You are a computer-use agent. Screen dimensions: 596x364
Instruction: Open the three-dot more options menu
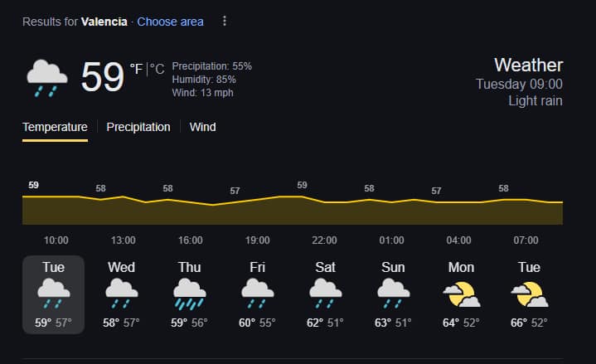pos(224,22)
